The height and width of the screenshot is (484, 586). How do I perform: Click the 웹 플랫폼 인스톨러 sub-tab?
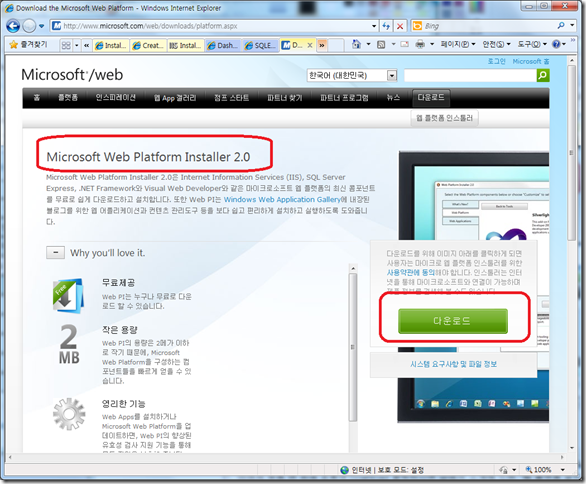point(444,118)
